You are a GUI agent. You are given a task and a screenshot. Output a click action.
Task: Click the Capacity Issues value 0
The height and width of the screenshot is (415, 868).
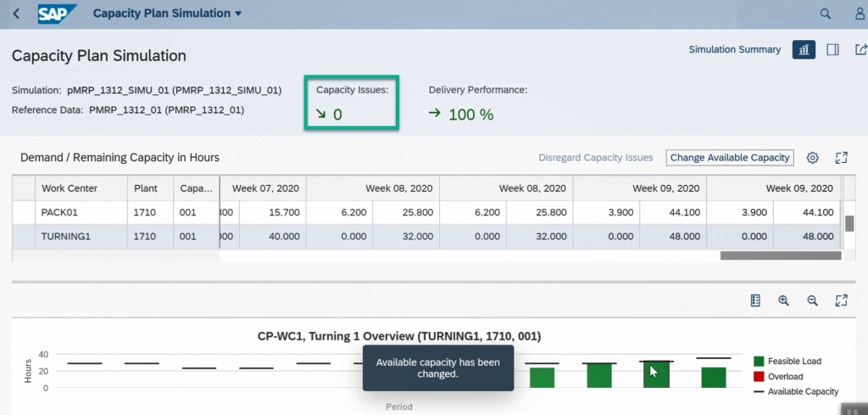[x=337, y=115]
